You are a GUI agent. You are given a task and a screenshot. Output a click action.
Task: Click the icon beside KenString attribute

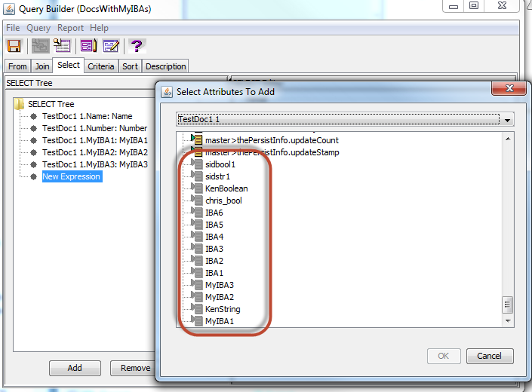(197, 309)
